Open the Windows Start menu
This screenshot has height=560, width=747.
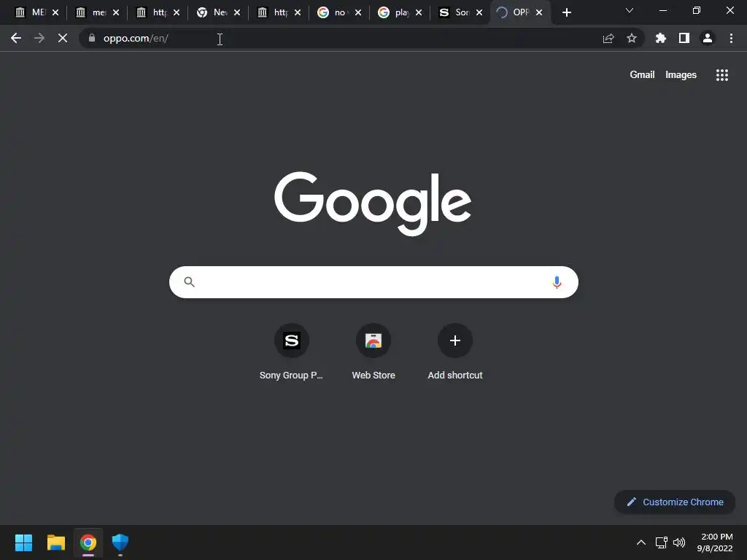point(23,542)
